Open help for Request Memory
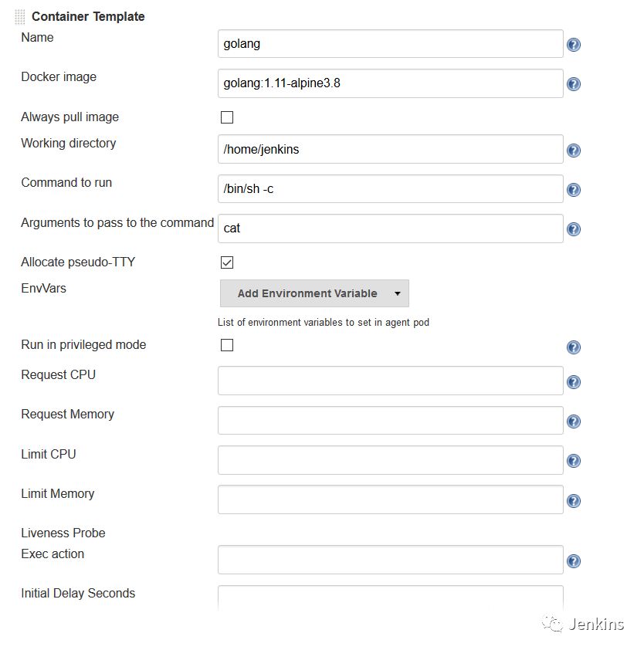 tap(573, 421)
